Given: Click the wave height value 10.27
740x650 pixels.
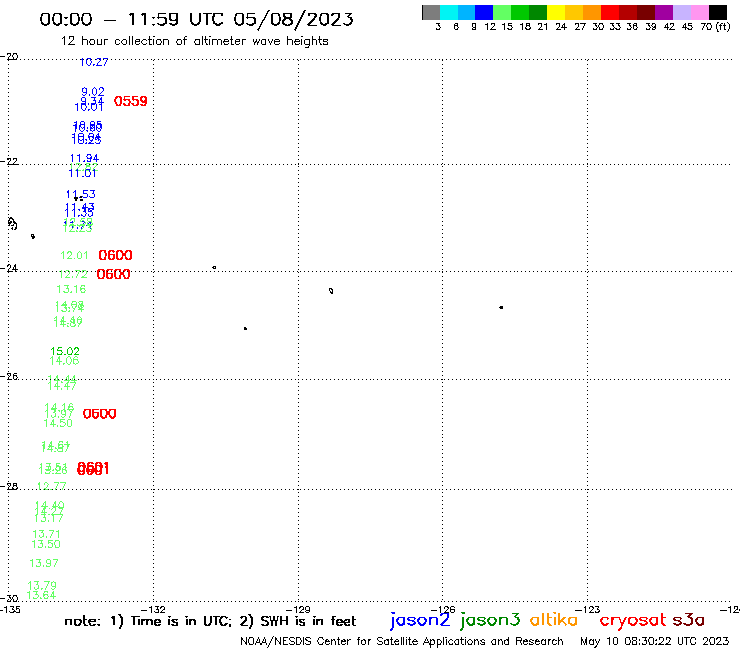Looking at the screenshot, I should (x=94, y=62).
